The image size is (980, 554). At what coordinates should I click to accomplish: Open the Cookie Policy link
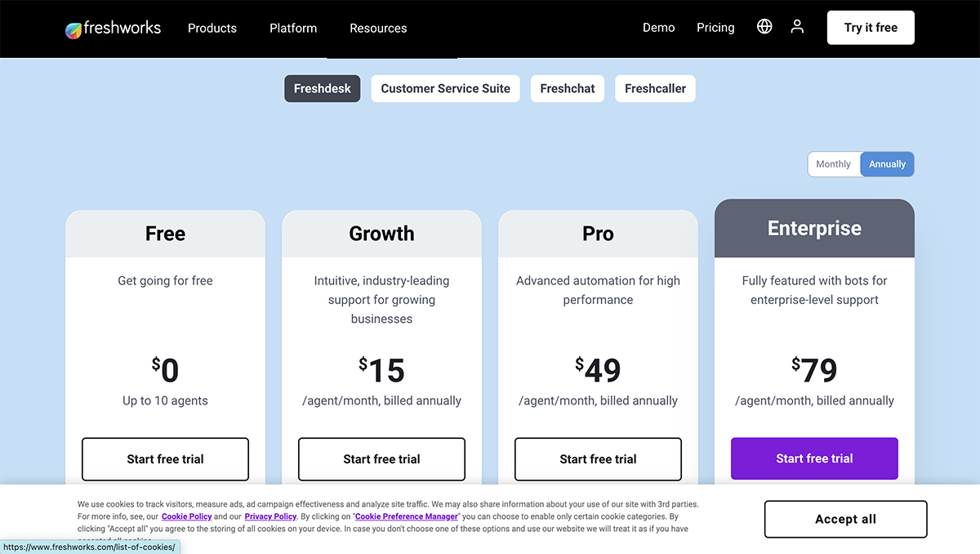click(186, 516)
